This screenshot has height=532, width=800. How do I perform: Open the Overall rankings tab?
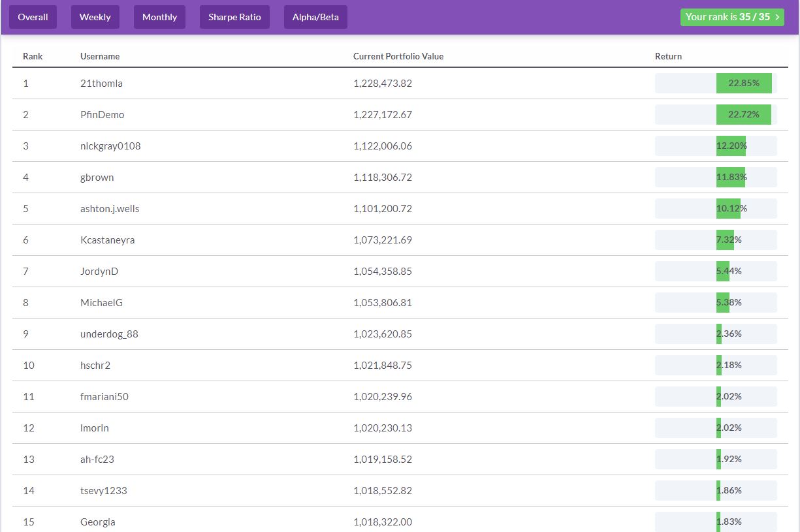(33, 17)
